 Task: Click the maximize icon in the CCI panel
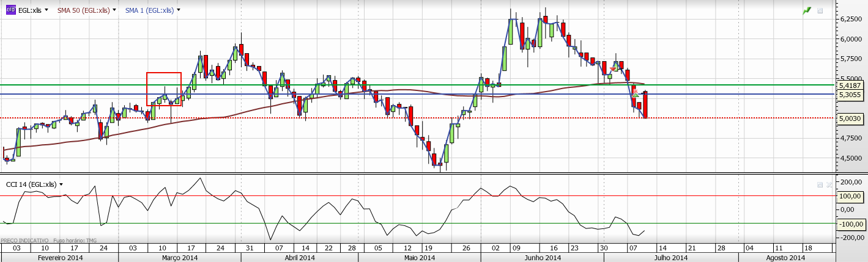[820, 184]
